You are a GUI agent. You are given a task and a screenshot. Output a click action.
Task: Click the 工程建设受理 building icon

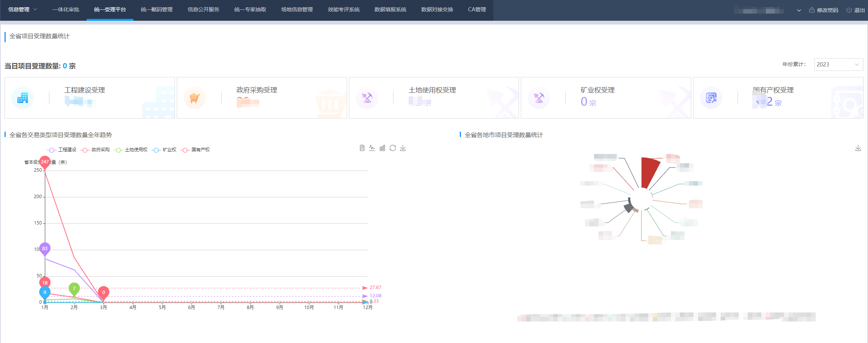(23, 98)
